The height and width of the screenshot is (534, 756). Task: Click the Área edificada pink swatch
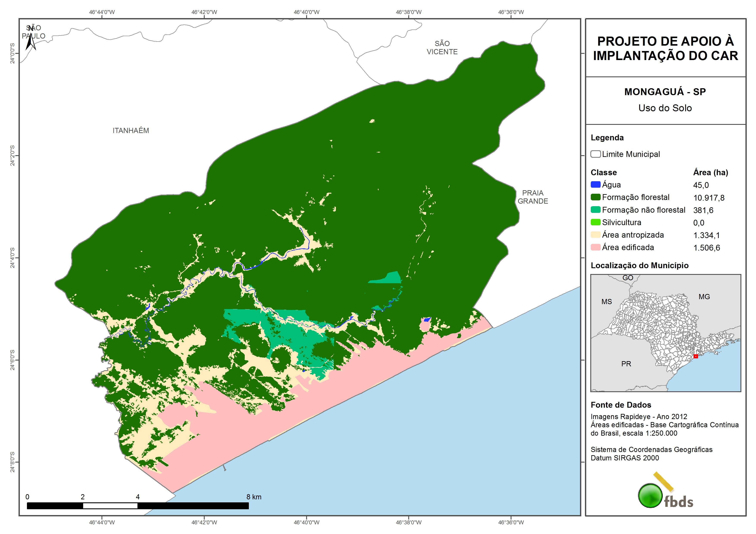click(x=595, y=247)
